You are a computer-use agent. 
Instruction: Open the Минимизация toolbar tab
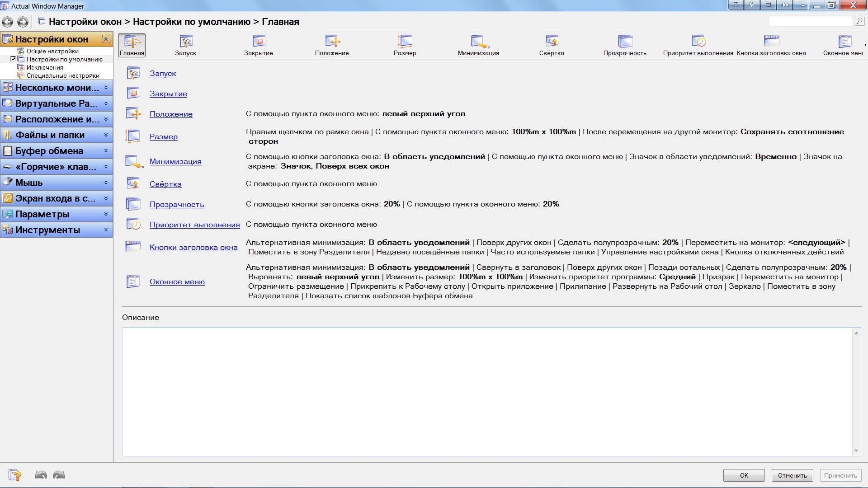478,45
